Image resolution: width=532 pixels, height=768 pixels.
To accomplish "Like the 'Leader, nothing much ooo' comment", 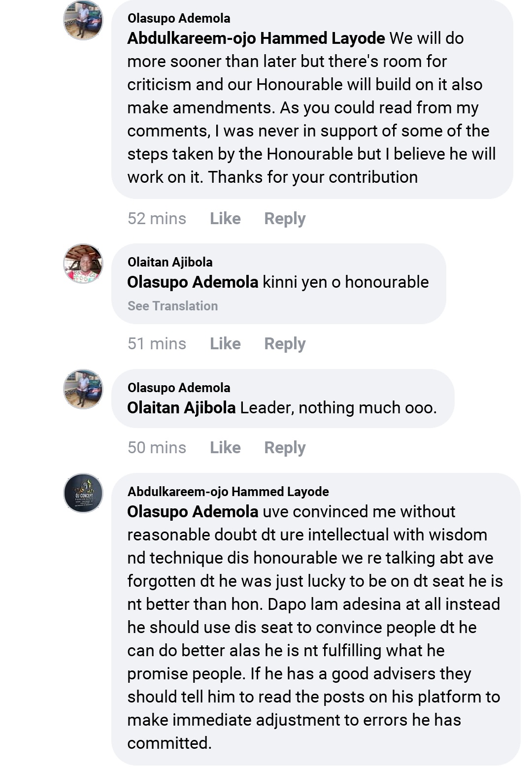I will 225,448.
